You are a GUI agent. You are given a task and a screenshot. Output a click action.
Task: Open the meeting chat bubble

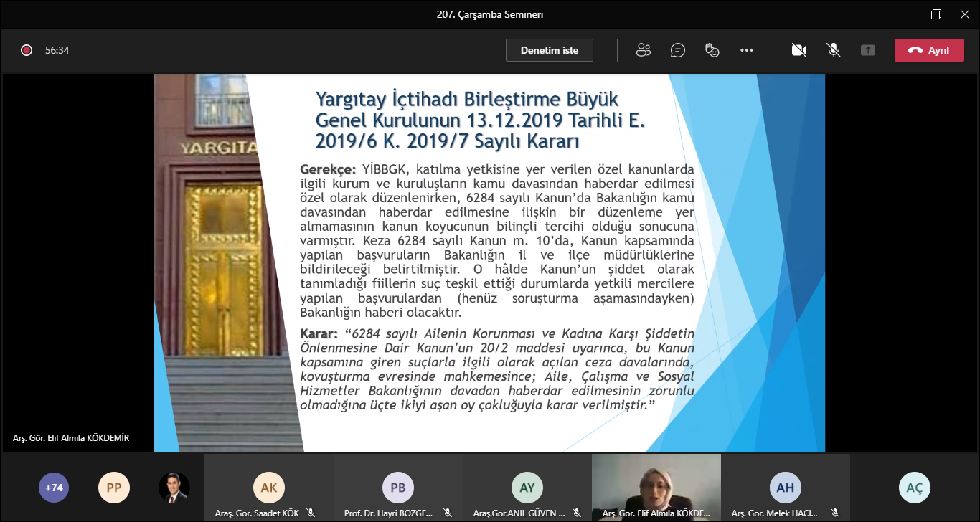tap(677, 49)
